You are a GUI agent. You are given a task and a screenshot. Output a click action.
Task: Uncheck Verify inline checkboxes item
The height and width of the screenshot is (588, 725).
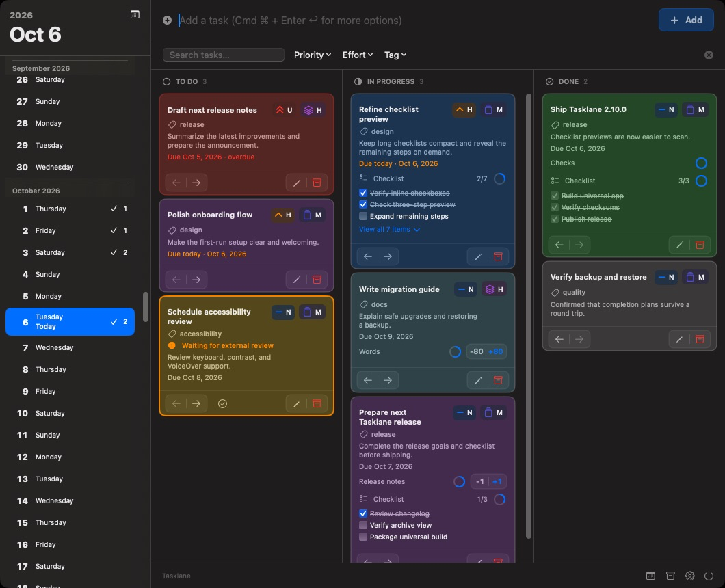coord(363,193)
